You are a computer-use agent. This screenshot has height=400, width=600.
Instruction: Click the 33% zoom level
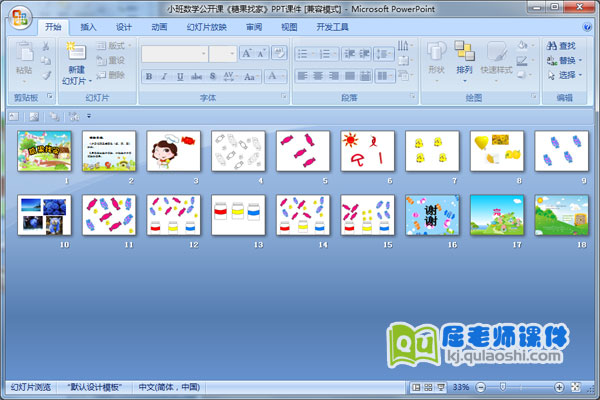[x=461, y=387]
